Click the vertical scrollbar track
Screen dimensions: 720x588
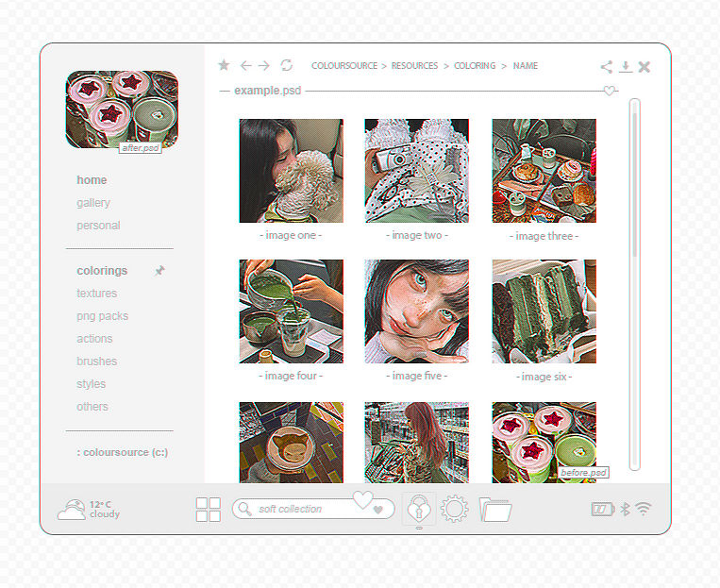(634, 285)
